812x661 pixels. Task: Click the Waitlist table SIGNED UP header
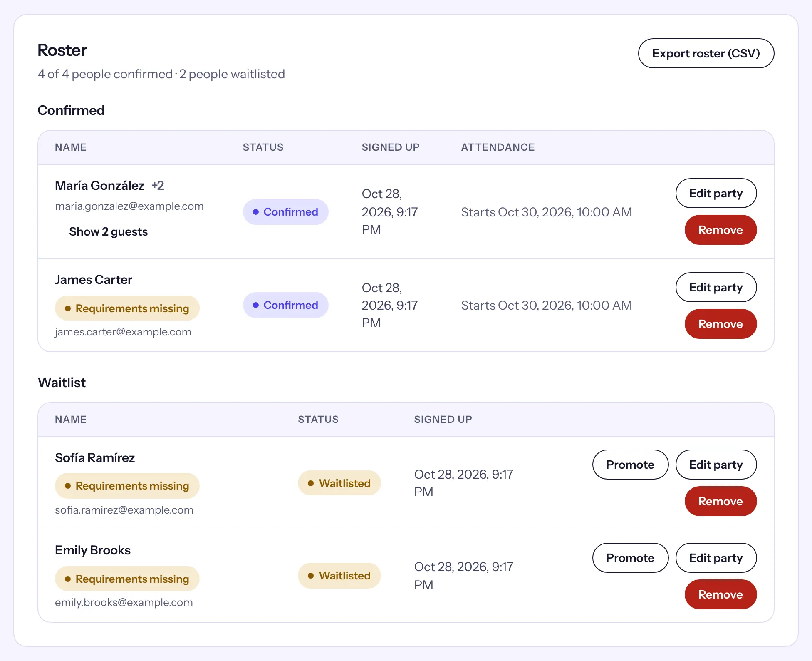tap(443, 419)
